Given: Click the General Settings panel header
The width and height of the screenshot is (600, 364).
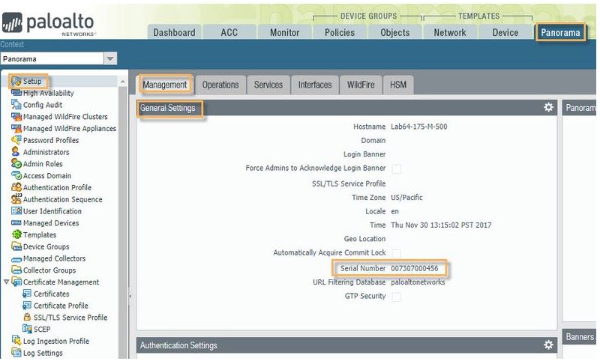Looking at the screenshot, I should coord(346,108).
